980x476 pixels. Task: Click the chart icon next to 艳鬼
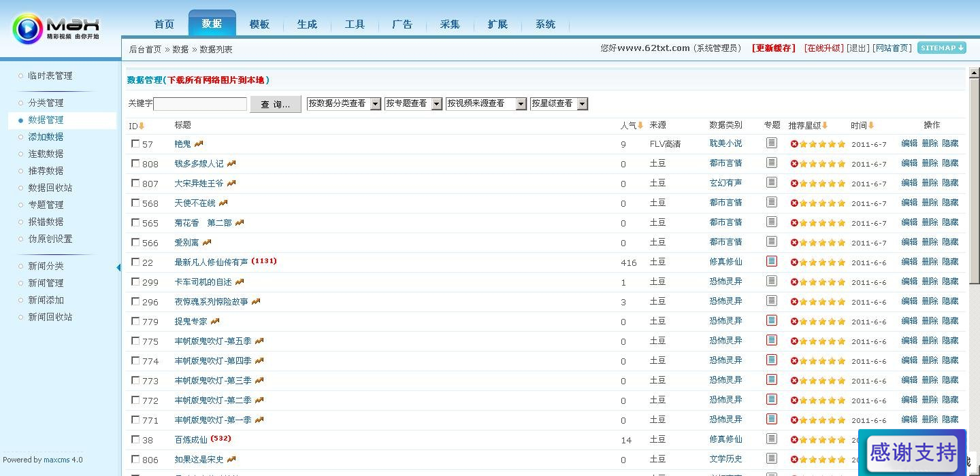pyautogui.click(x=199, y=143)
